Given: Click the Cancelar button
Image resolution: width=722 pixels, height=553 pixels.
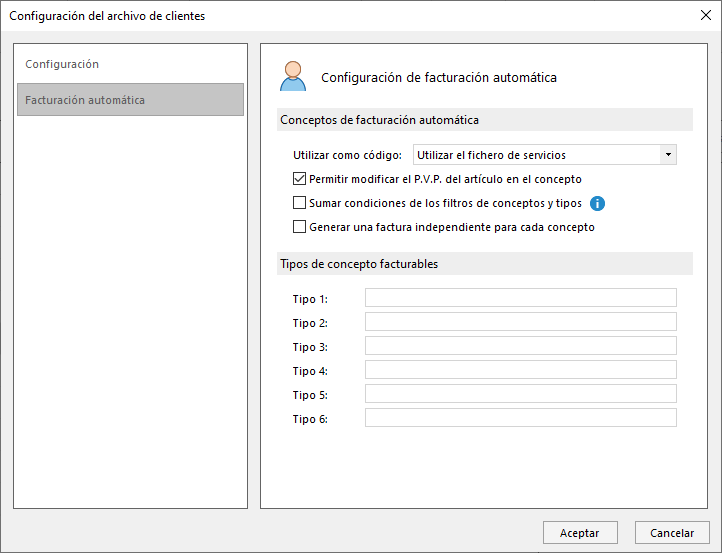Looking at the screenshot, I should coord(672,533).
